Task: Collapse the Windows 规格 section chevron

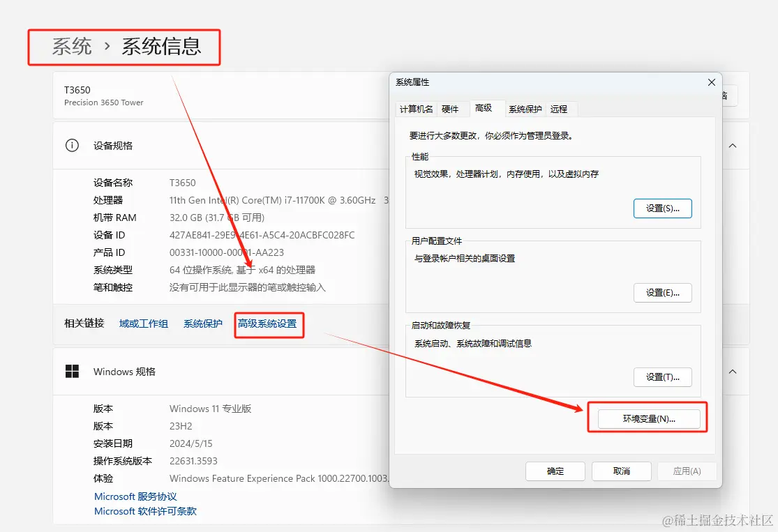Action: tap(733, 372)
